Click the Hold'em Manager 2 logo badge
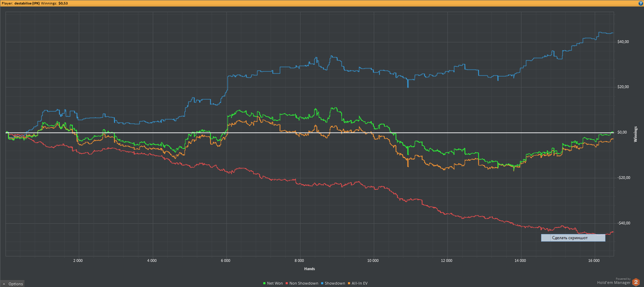Screen dimensions: 644x287 [x=636, y=282]
